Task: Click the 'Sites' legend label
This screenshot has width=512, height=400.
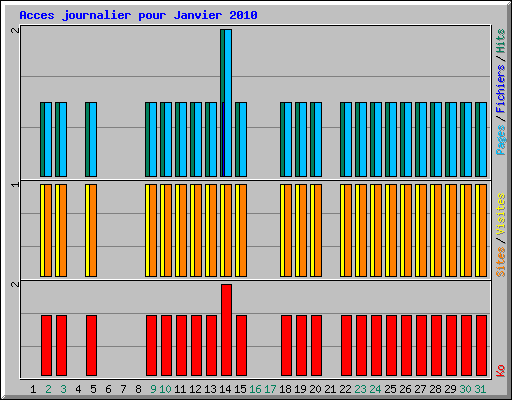Action: tap(501, 262)
